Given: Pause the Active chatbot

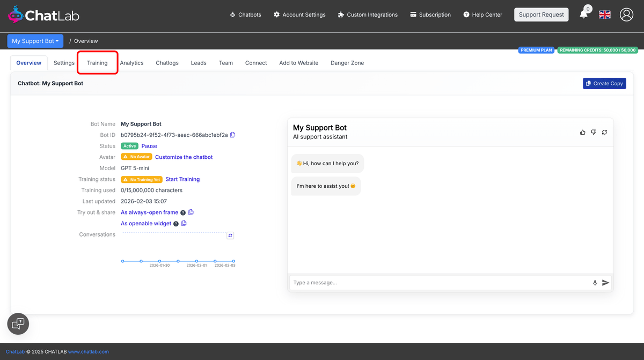Looking at the screenshot, I should click(x=149, y=146).
